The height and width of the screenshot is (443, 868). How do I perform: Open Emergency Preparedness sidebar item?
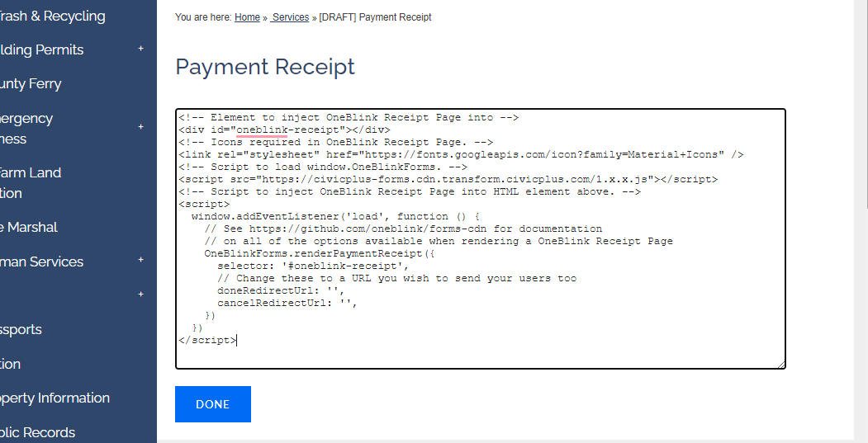pos(26,129)
